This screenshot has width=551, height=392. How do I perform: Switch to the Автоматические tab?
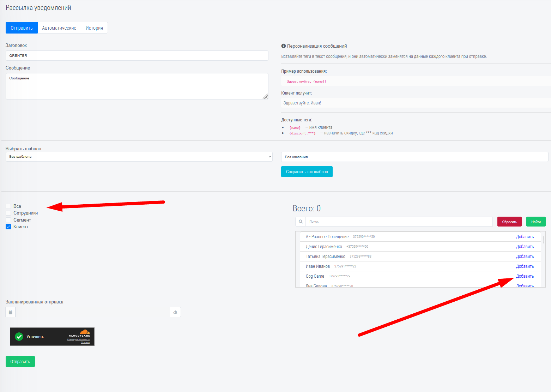click(59, 28)
